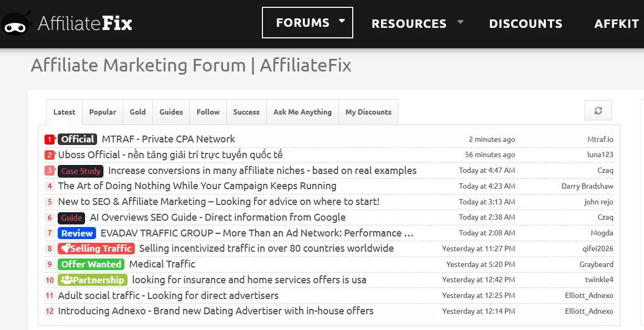Viewport: 644px width, 330px height.
Task: Click the Case Study tag label
Action: click(80, 171)
